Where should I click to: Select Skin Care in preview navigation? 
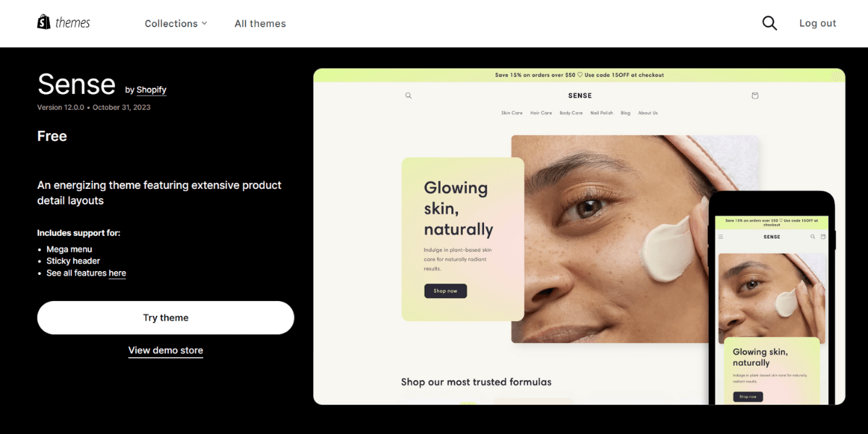tap(512, 113)
